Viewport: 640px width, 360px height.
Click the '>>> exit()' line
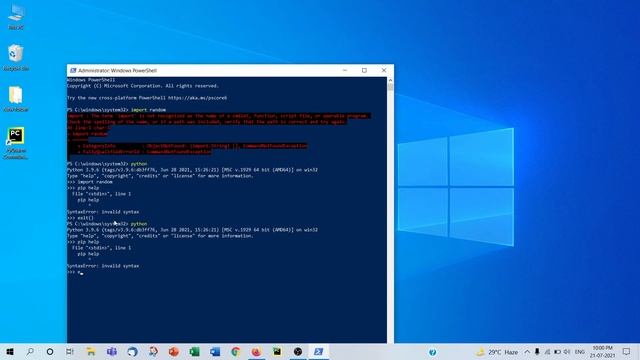80,218
